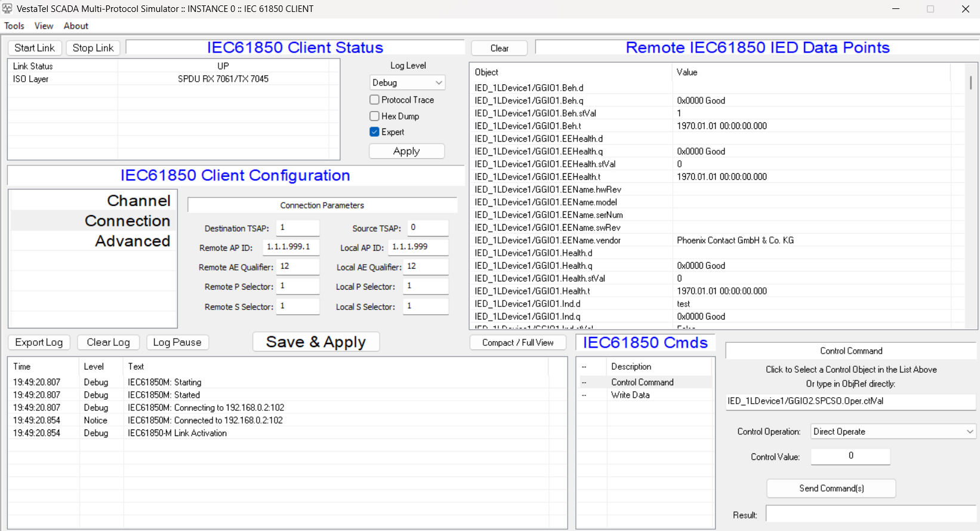Viewport: 980px width, 531px height.
Task: Click Save & Apply button
Action: (316, 342)
